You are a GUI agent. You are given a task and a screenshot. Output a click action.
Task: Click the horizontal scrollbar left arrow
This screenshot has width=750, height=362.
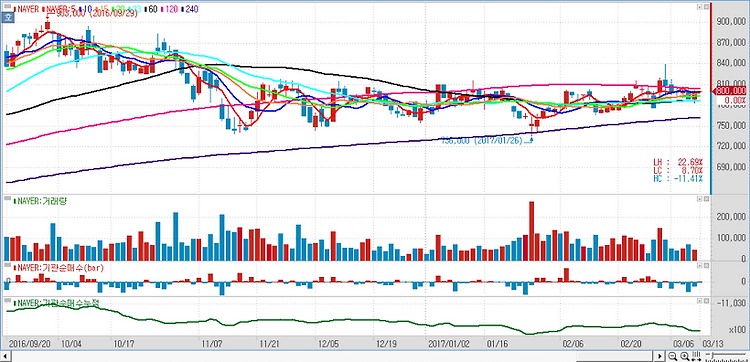4,356
